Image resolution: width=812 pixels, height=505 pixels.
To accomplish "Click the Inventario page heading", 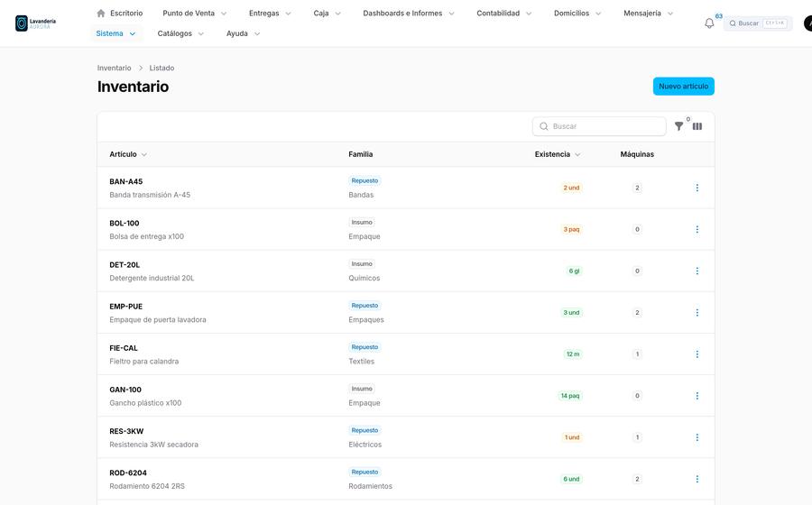I will tap(134, 87).
